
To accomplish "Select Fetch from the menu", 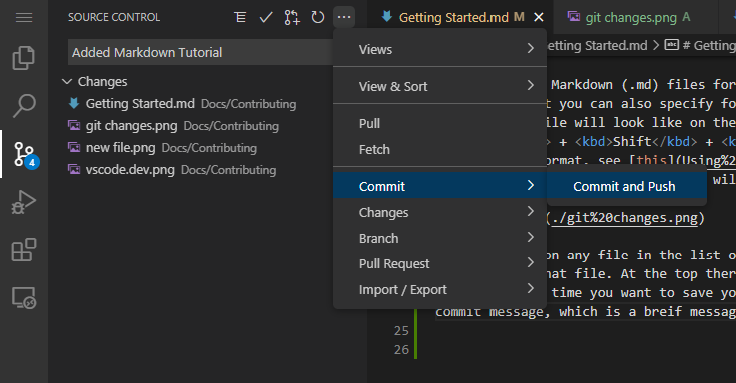I will tap(440, 149).
